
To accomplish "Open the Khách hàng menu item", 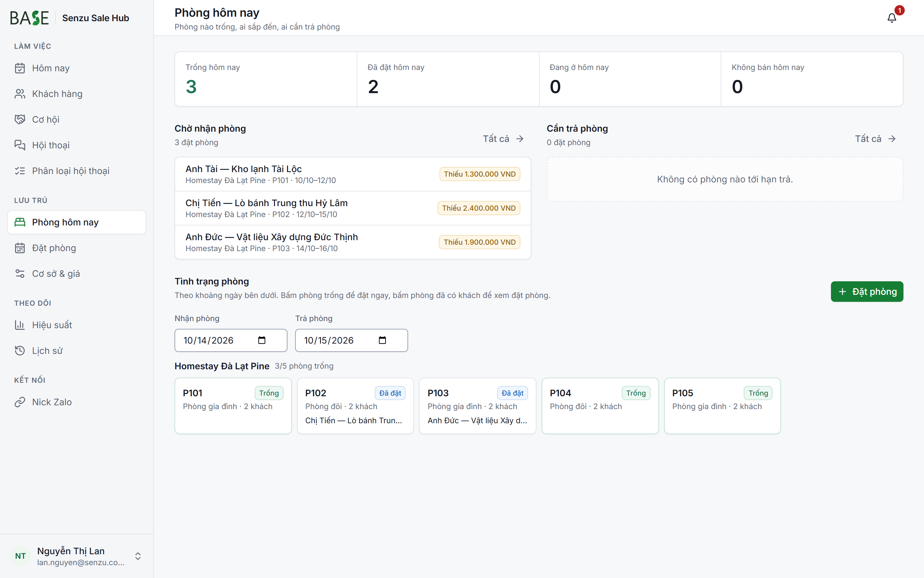I will [x=76, y=94].
